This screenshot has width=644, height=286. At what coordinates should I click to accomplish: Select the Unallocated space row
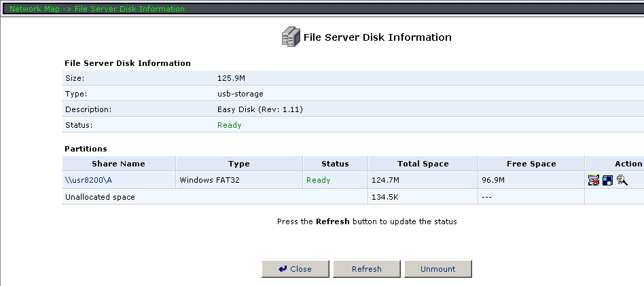(x=100, y=197)
